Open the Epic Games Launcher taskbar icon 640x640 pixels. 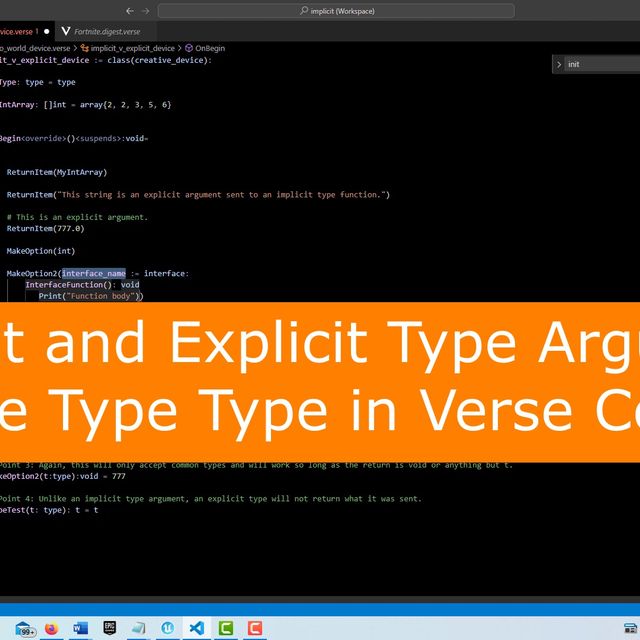[x=109, y=628]
